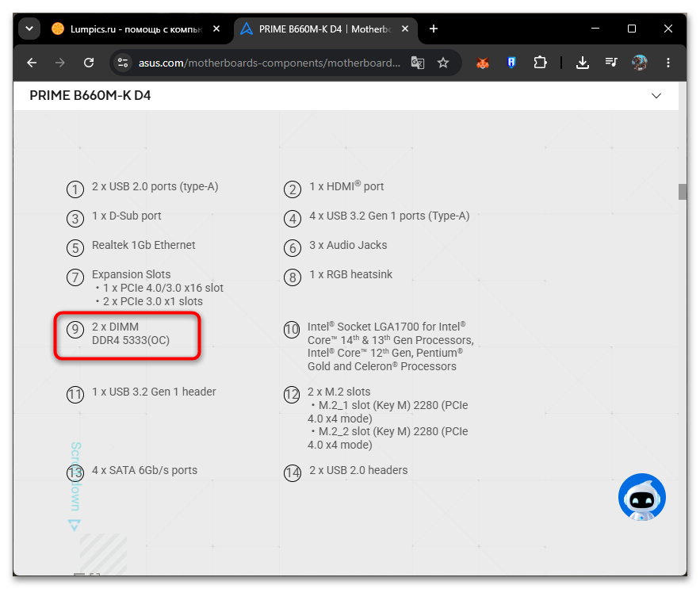Open Chrome three-dot menu

pyautogui.click(x=667, y=63)
